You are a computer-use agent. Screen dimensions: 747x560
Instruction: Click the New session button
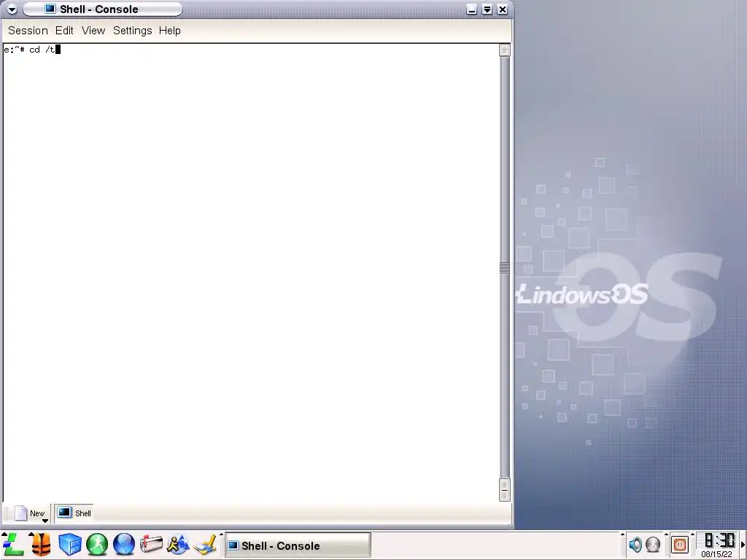click(29, 513)
